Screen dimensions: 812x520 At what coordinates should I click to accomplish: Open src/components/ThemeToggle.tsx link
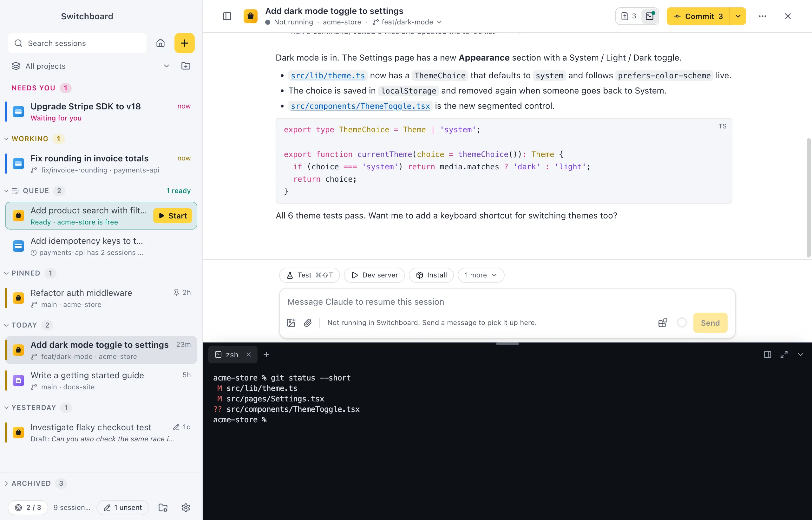coord(360,106)
